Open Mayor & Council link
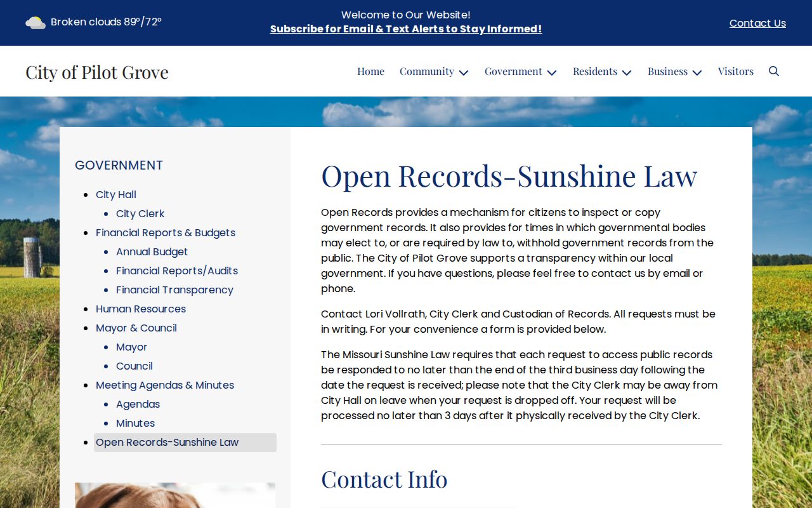The height and width of the screenshot is (508, 812). (x=136, y=328)
